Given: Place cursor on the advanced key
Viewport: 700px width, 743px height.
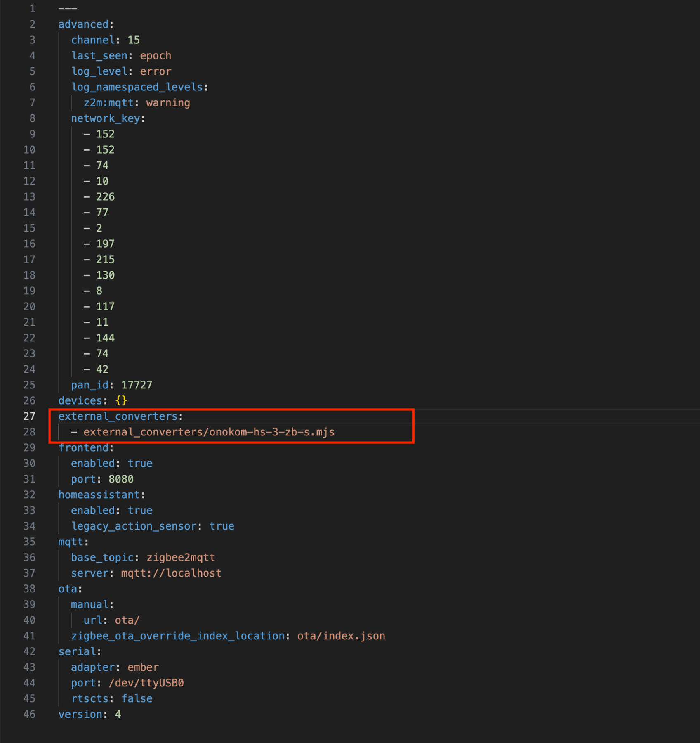Looking at the screenshot, I should [83, 24].
